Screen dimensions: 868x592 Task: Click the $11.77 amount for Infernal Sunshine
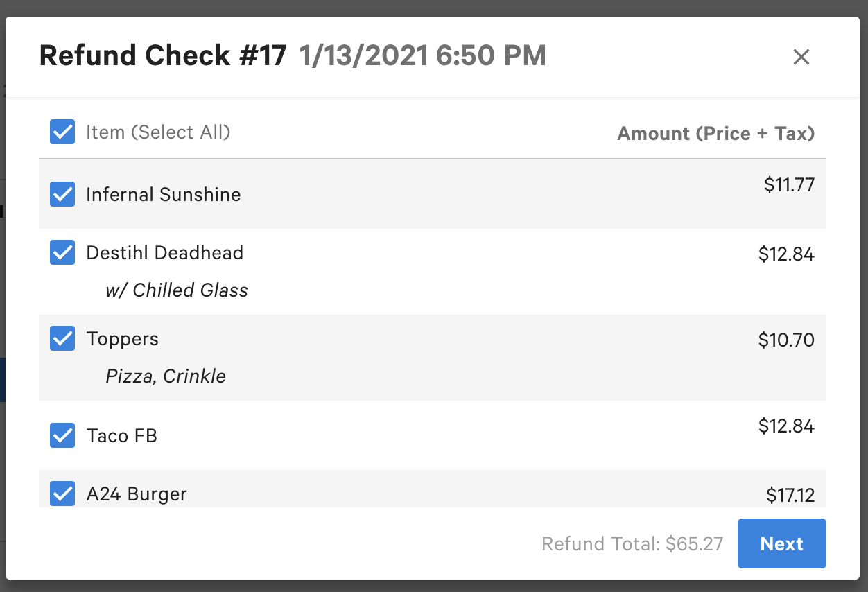coord(789,184)
